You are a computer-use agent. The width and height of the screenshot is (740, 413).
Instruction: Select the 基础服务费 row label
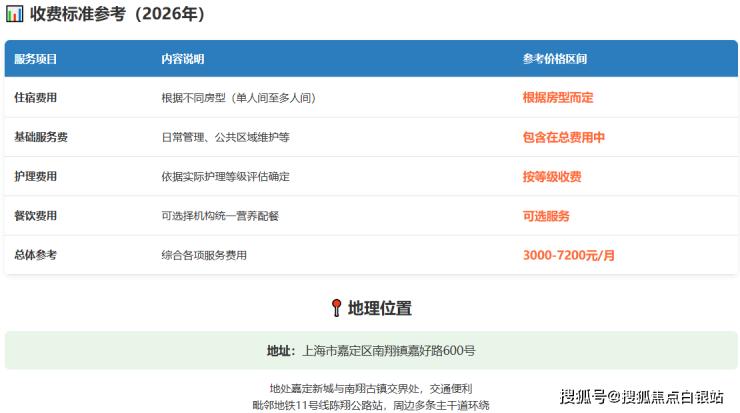tap(41, 137)
